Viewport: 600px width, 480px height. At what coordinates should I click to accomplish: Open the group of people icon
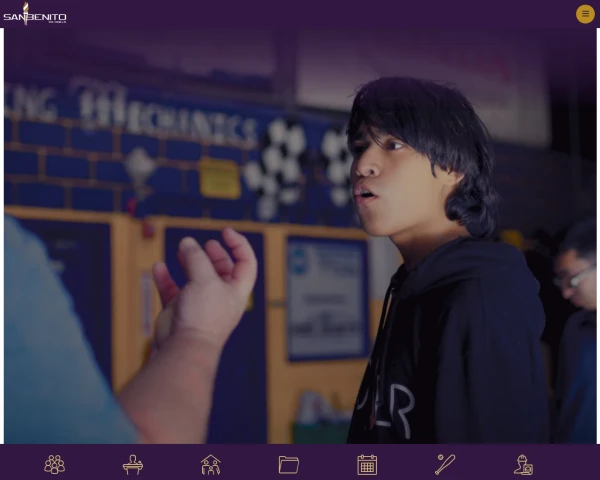(x=54, y=464)
